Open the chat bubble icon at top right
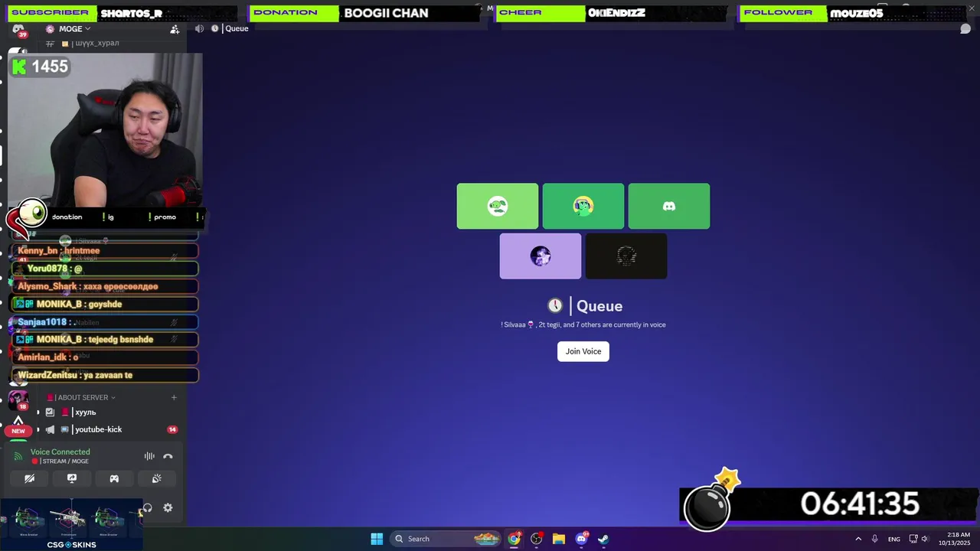 (965, 29)
